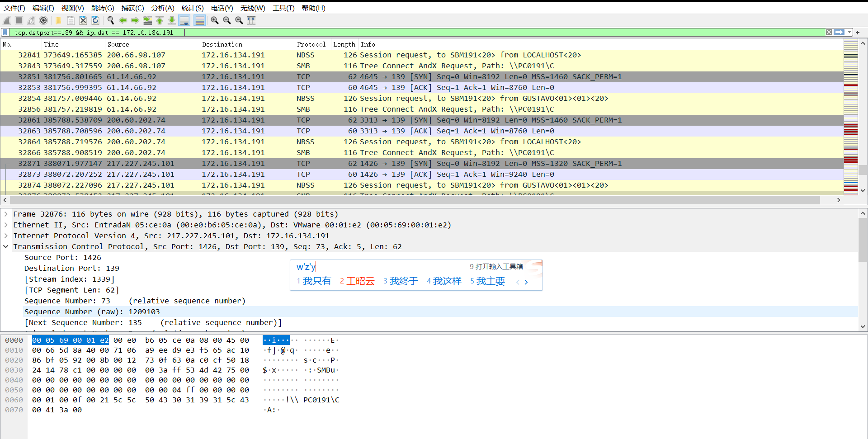Viewport: 868px width, 439px height.
Task: Sort by the Protocol column header
Action: coord(312,44)
